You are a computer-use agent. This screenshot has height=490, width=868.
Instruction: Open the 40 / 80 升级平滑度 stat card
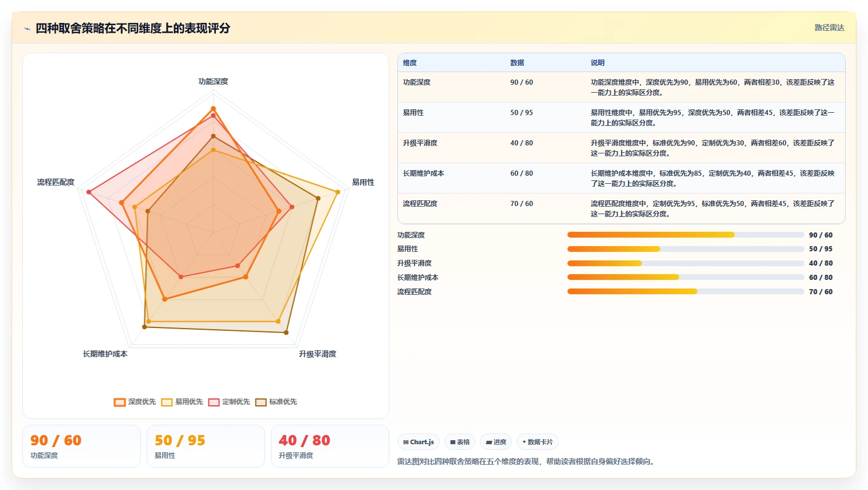pyautogui.click(x=330, y=446)
